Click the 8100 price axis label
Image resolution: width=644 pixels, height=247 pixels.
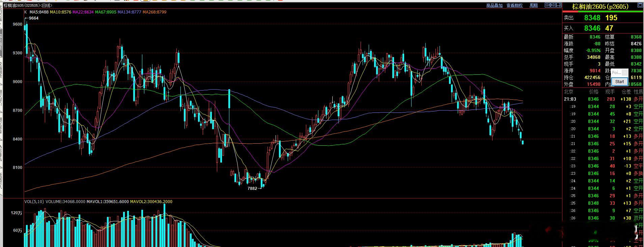(x=18, y=168)
